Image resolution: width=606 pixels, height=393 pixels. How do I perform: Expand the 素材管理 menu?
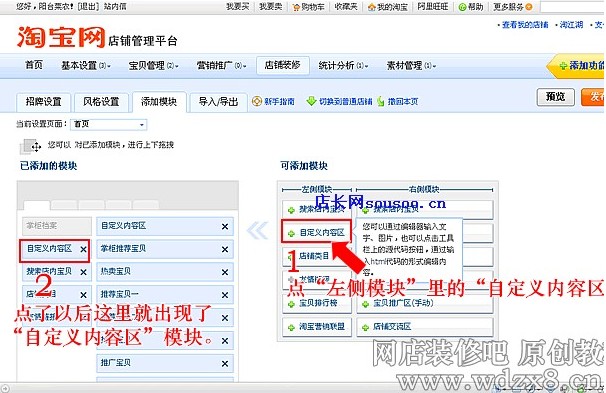411,66
